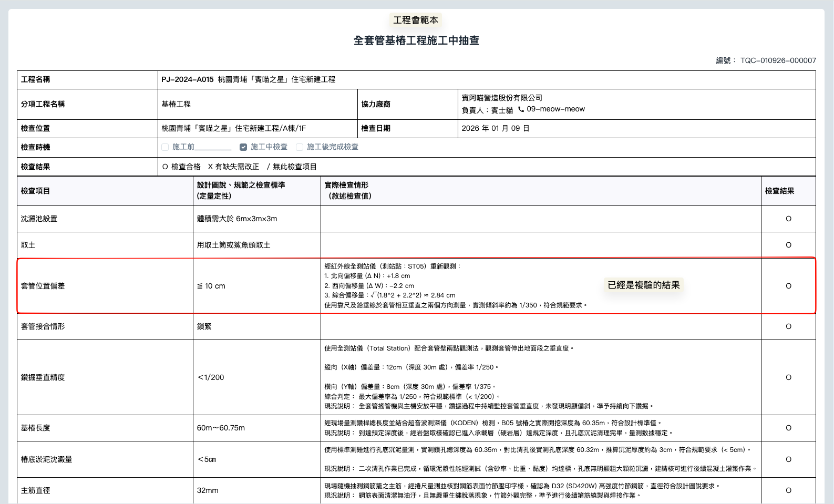Click the phone icon beside 09-meow-meow
This screenshot has width=834, height=504.
(521, 109)
